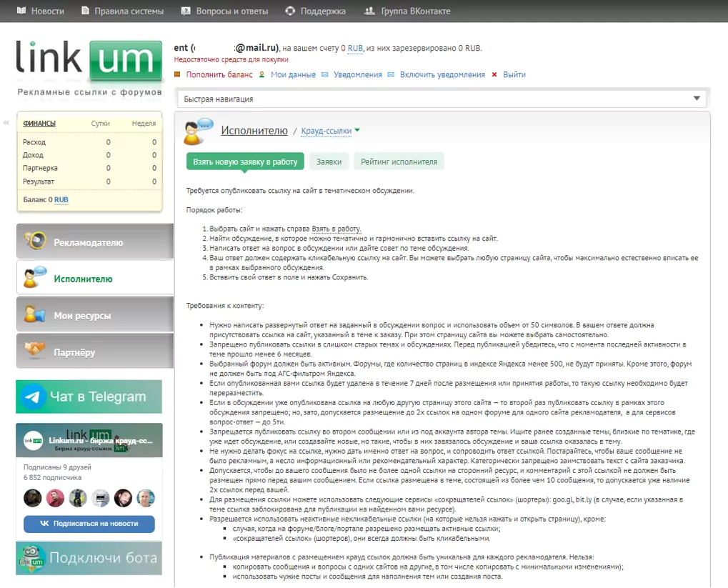Open Мои данные link

(293, 74)
